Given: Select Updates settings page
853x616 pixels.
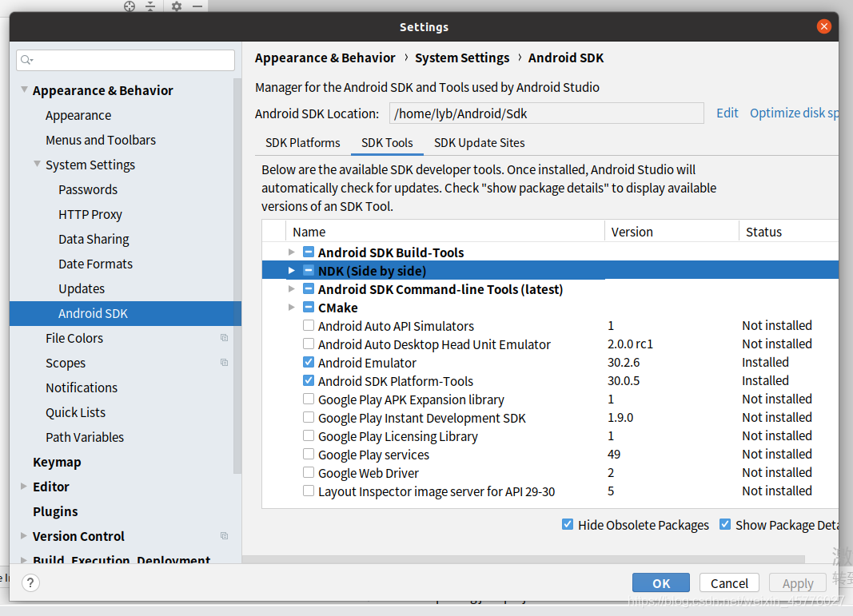Looking at the screenshot, I should tap(82, 288).
